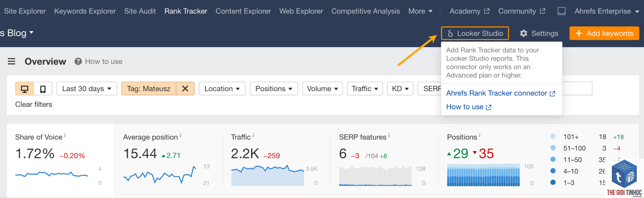Open Positions filter dropdown
The image size is (644, 198).
[x=274, y=89]
